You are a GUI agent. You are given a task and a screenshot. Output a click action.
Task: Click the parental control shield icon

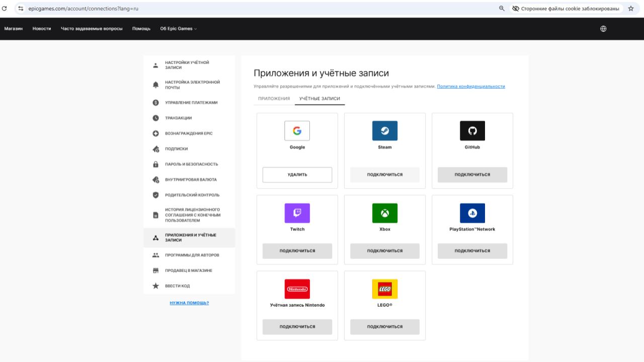tap(155, 195)
